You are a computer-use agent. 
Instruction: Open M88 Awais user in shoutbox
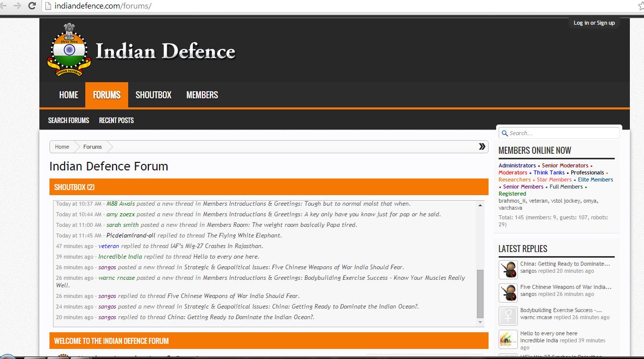(x=121, y=204)
